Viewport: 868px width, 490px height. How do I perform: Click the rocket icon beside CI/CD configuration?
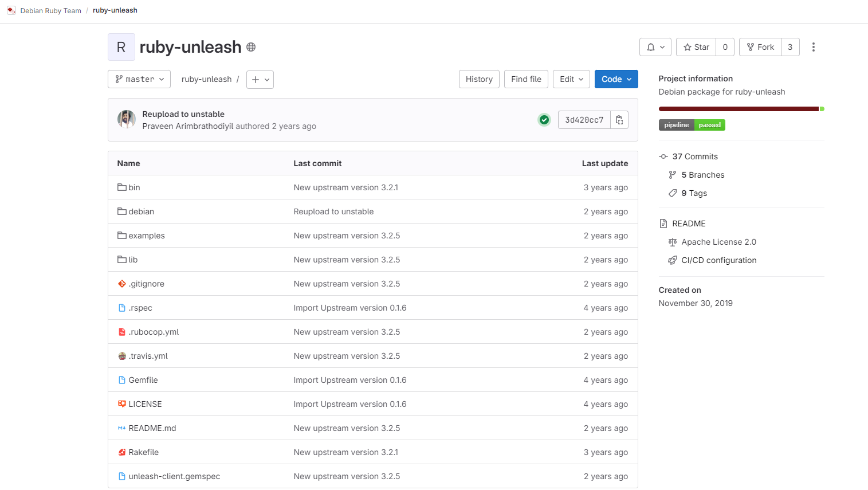673,260
